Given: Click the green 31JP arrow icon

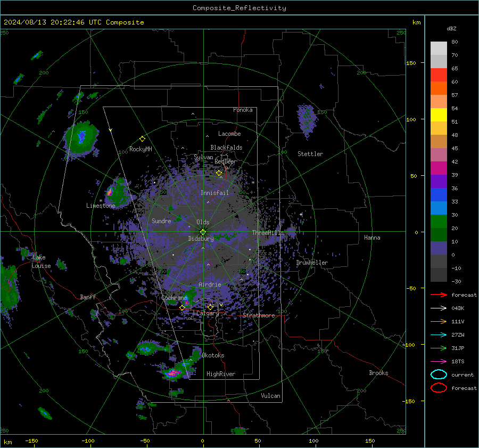Looking at the screenshot, I should pyautogui.click(x=439, y=348).
